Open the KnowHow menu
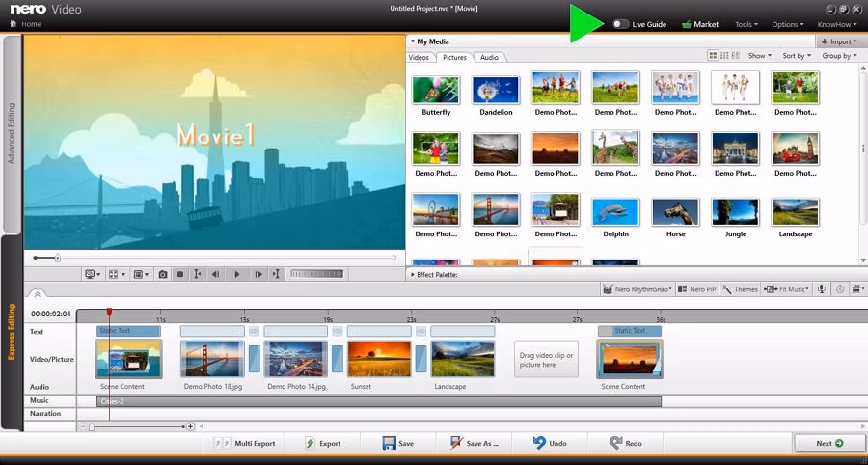 point(838,24)
